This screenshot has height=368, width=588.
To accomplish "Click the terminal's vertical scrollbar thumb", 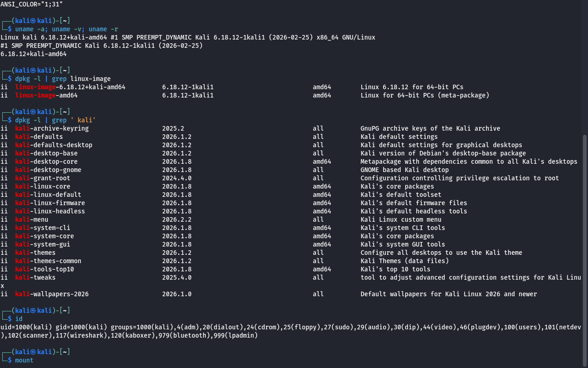I will [585, 248].
